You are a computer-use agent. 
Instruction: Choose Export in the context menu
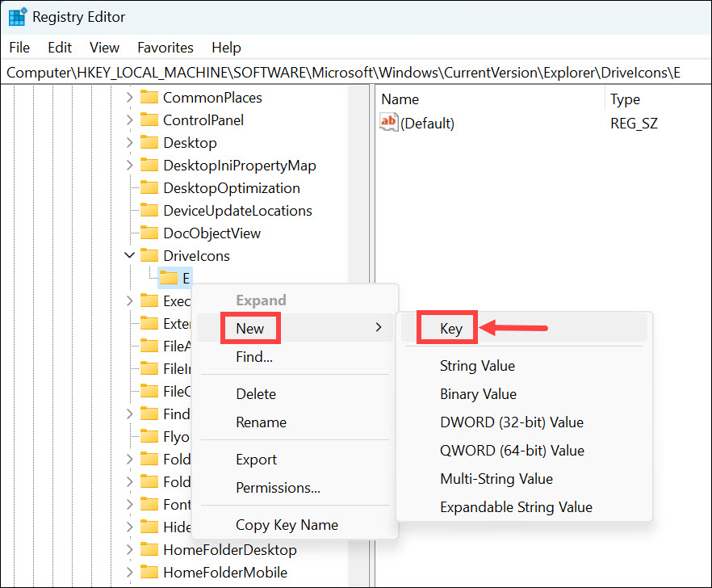click(295, 460)
